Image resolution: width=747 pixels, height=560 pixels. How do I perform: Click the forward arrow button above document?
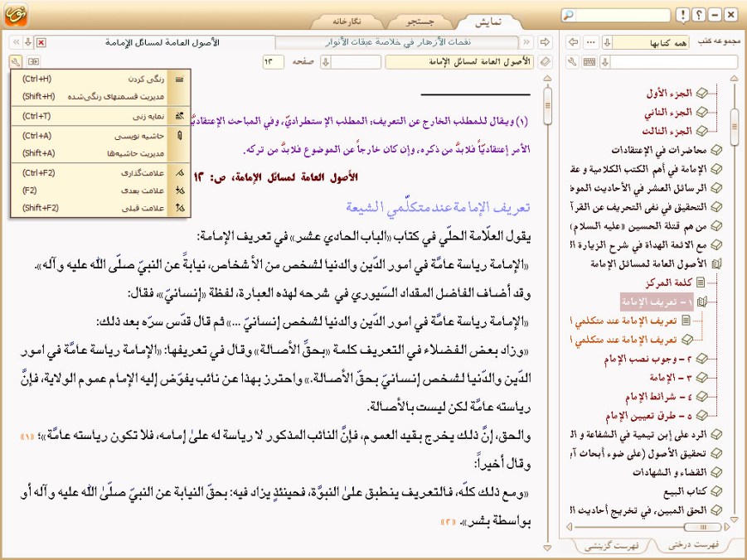pos(545,42)
